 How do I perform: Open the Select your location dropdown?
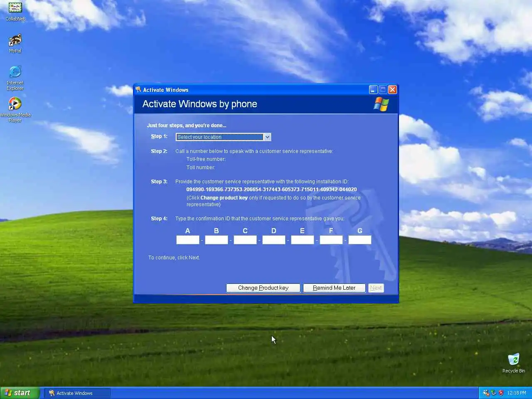pyautogui.click(x=223, y=137)
